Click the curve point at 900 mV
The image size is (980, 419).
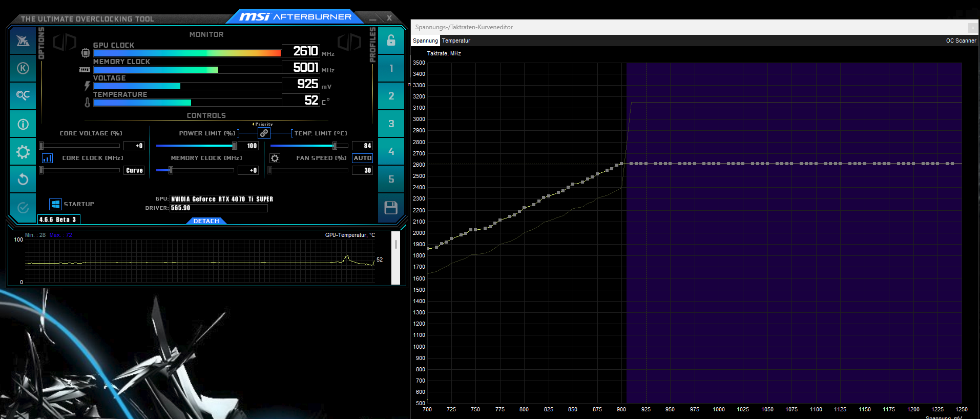pyautogui.click(x=621, y=164)
